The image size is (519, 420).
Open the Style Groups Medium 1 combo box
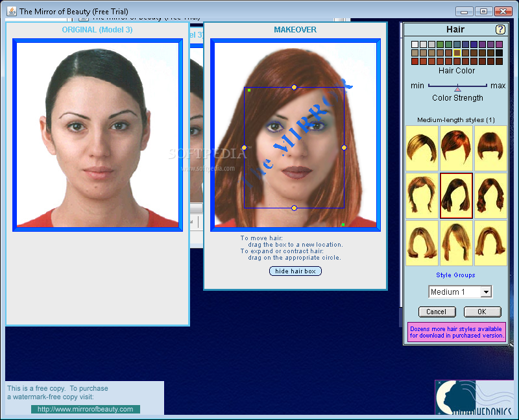(x=460, y=292)
